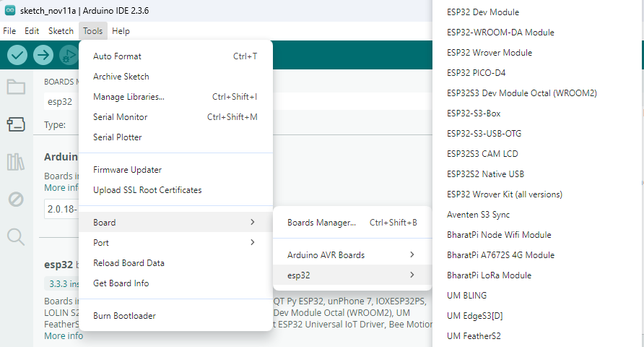
Task: Click the More info link under esp32
Action: click(64, 336)
